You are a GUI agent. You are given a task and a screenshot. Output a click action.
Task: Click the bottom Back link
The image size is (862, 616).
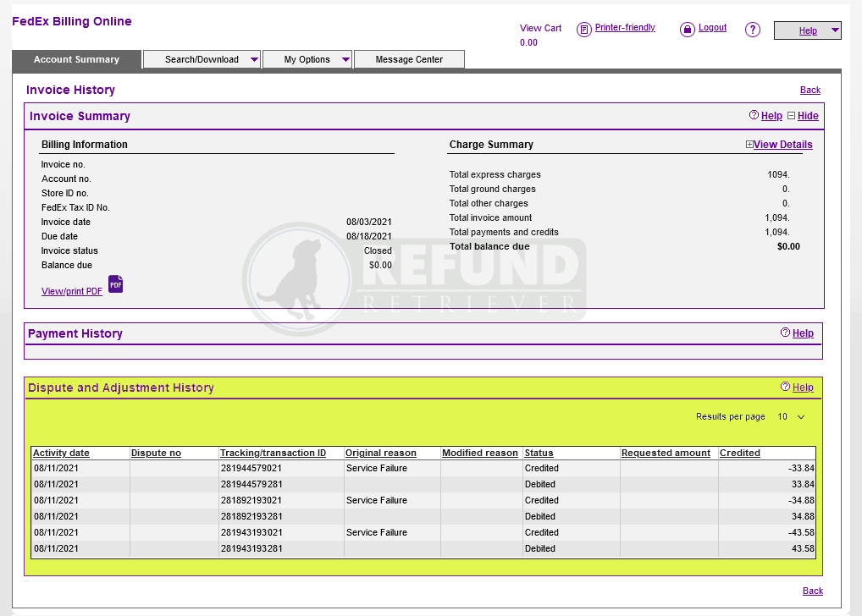[813, 591]
